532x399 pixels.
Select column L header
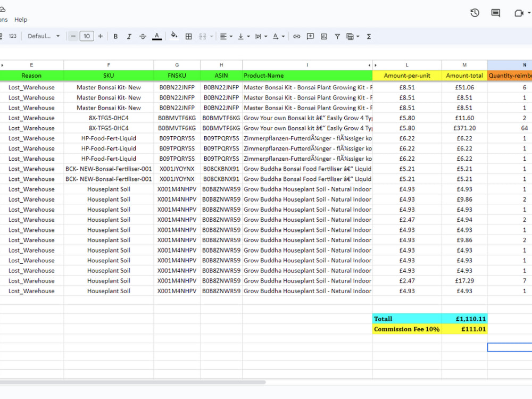407,65
